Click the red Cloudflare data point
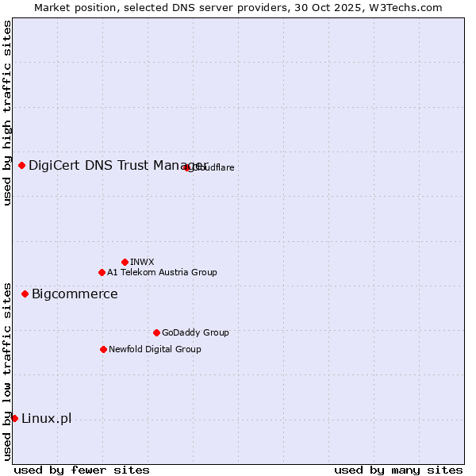 pos(187,167)
